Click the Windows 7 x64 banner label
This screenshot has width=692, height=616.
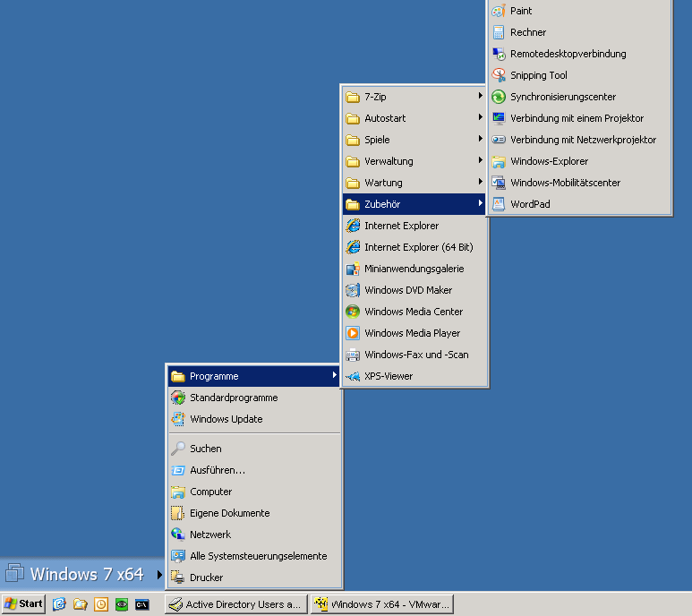pyautogui.click(x=87, y=575)
